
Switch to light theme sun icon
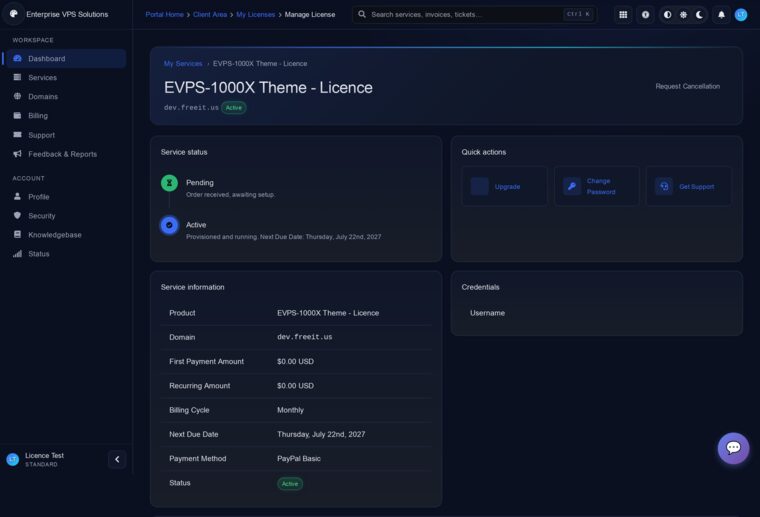coord(683,15)
